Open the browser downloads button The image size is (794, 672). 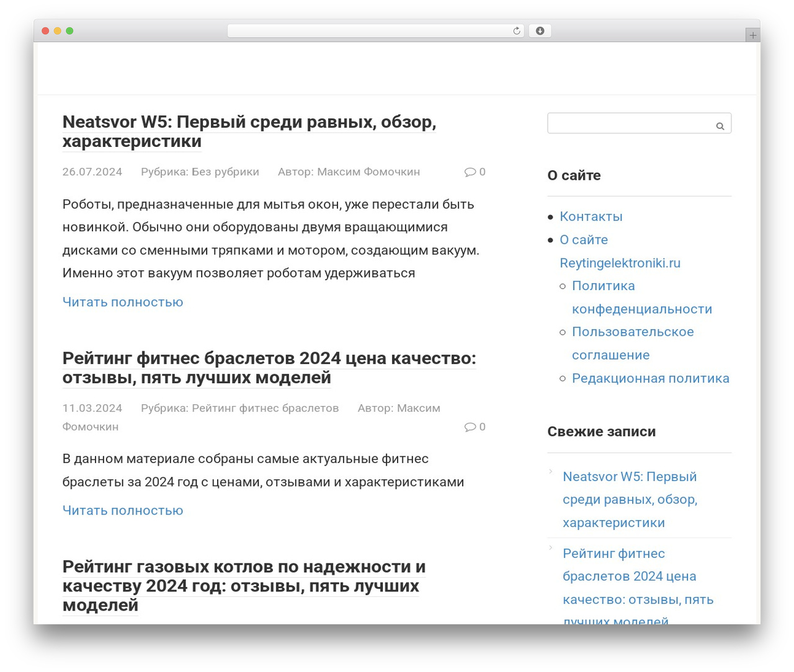click(x=540, y=31)
